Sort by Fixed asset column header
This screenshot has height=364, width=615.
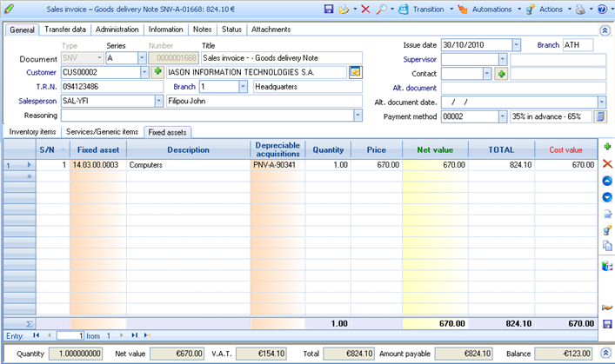click(98, 149)
